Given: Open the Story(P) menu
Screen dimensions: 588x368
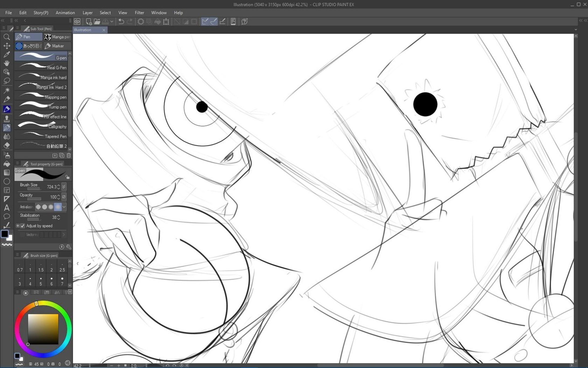Looking at the screenshot, I should tap(41, 13).
